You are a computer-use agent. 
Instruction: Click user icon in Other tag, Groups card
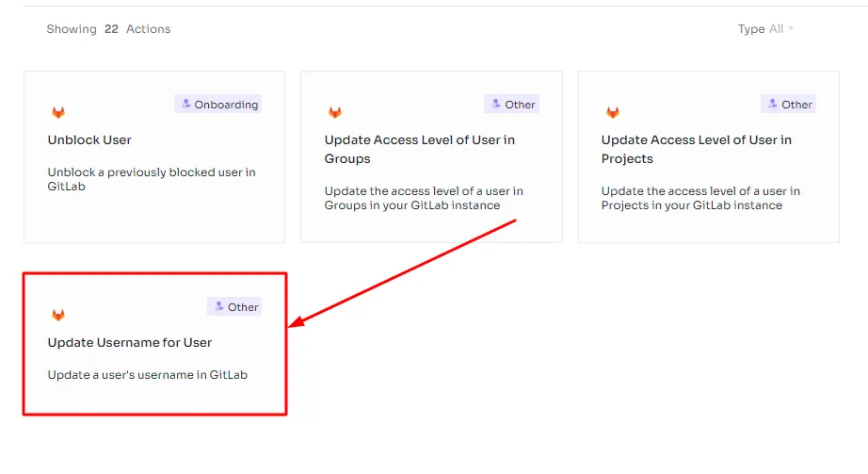496,104
